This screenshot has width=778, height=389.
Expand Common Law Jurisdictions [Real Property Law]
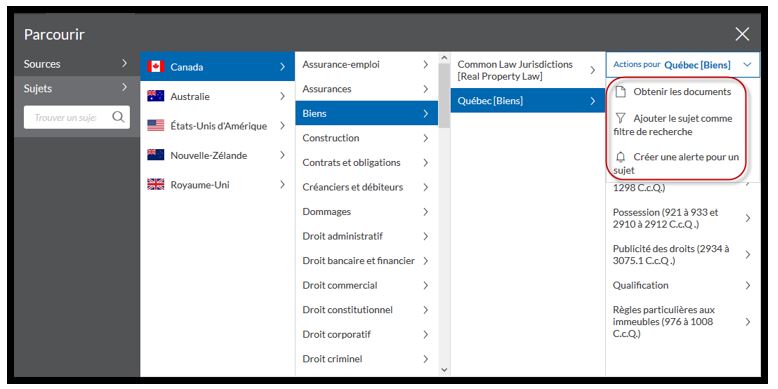(x=528, y=70)
